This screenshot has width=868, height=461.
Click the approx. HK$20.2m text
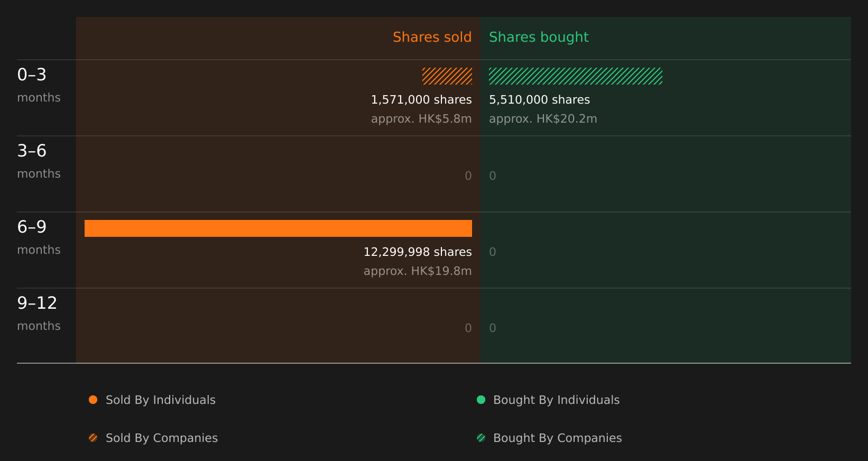(x=543, y=119)
